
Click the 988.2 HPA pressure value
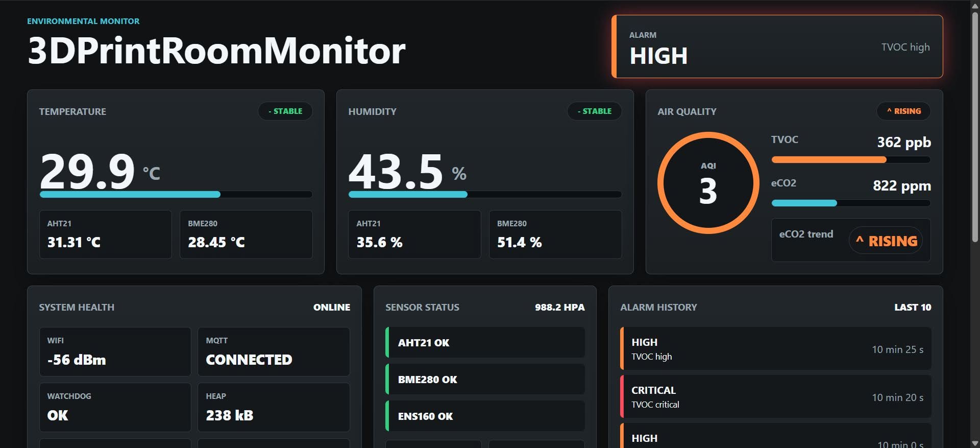[x=560, y=307]
